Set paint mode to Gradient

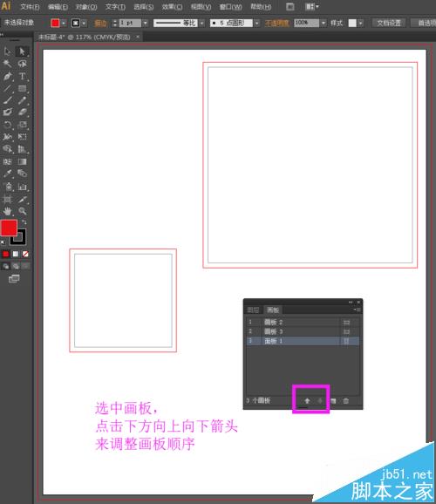click(x=16, y=255)
